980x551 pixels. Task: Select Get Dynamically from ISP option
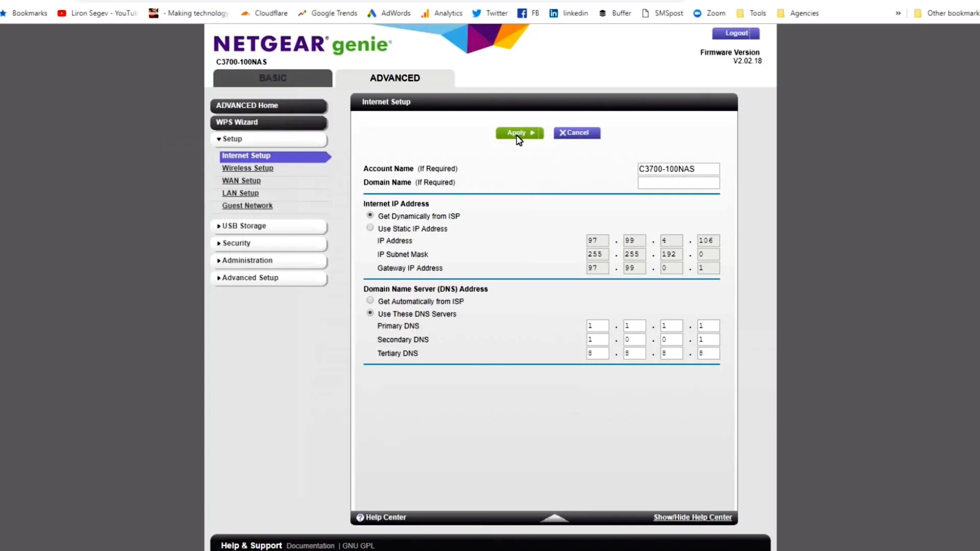click(x=370, y=215)
